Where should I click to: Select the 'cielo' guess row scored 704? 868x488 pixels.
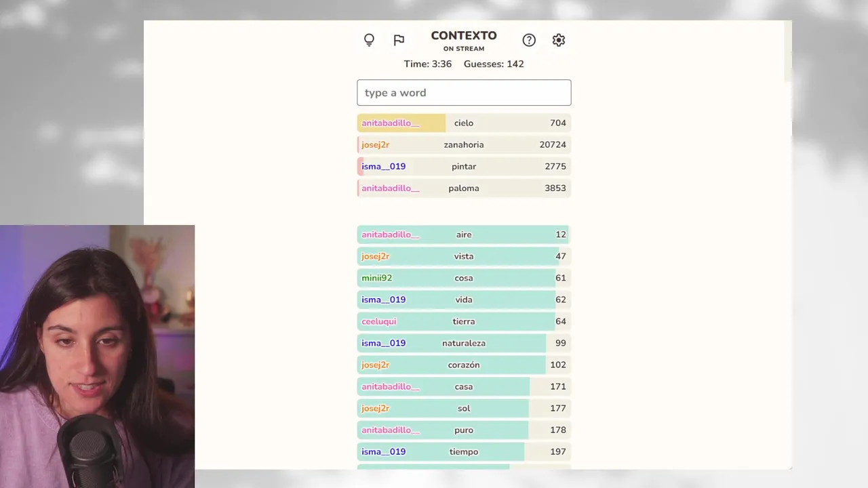point(464,123)
